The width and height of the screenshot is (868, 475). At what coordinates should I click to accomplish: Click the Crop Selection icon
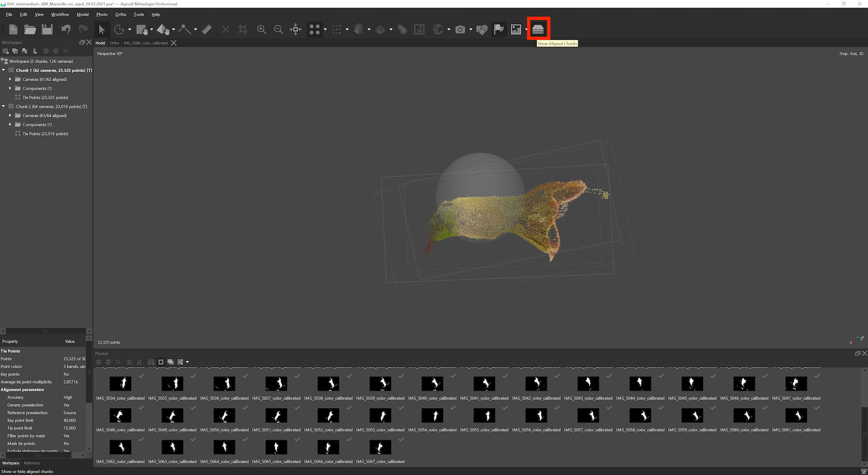coord(243,29)
